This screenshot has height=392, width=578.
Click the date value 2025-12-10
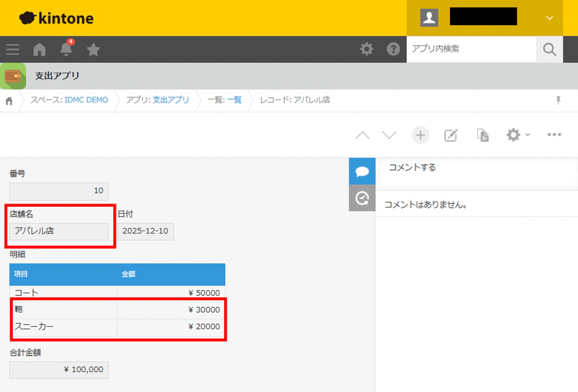point(146,231)
